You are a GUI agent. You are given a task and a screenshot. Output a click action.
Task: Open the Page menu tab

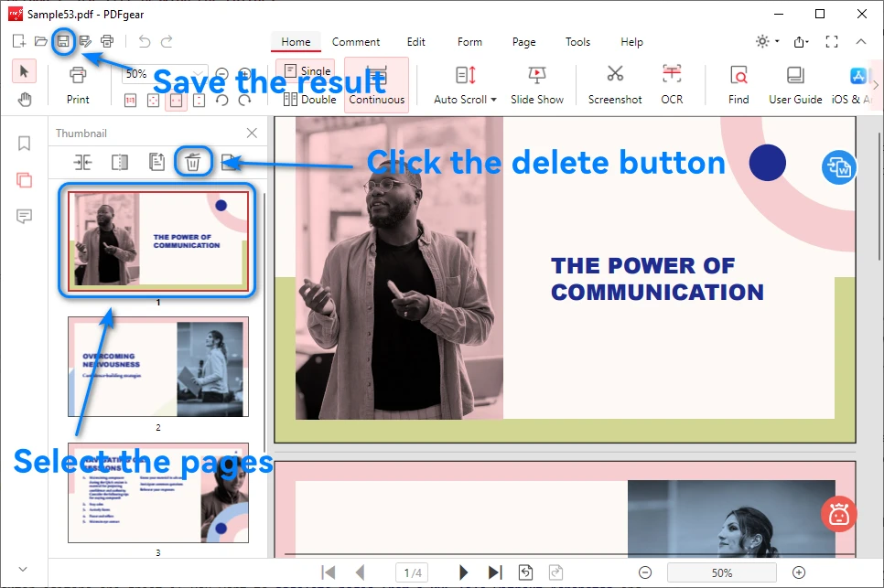click(523, 42)
